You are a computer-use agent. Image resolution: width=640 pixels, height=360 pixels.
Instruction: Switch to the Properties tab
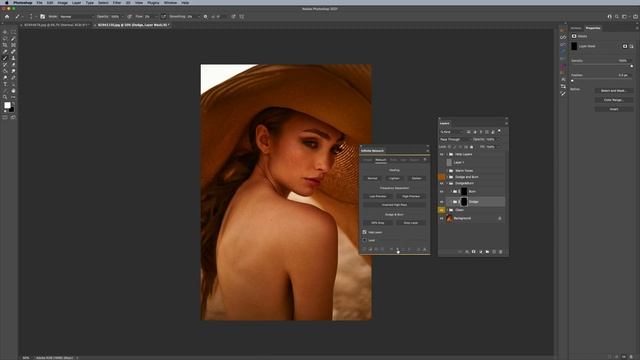click(x=593, y=28)
